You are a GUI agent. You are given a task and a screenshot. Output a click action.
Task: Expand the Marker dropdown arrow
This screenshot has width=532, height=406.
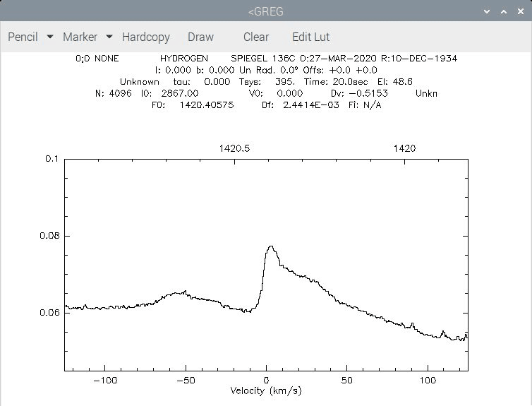pos(109,36)
